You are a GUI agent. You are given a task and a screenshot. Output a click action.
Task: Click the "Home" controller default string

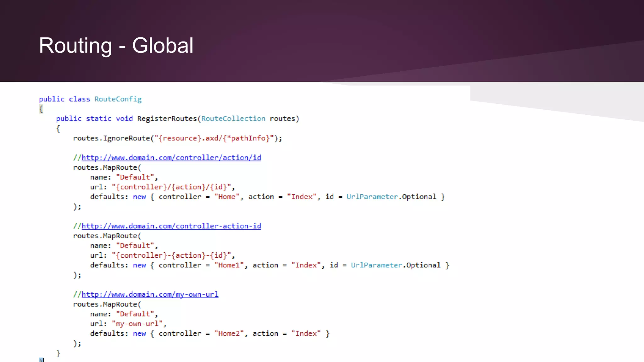[x=227, y=197]
